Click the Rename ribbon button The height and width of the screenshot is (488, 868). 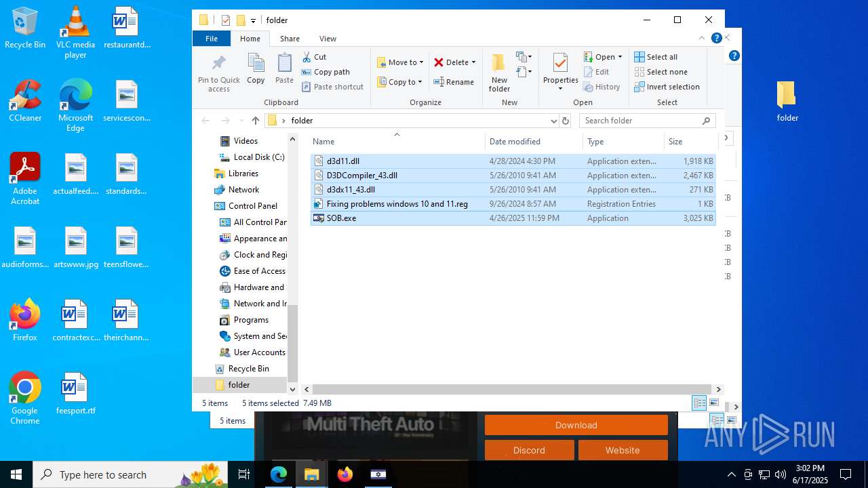[x=454, y=82]
